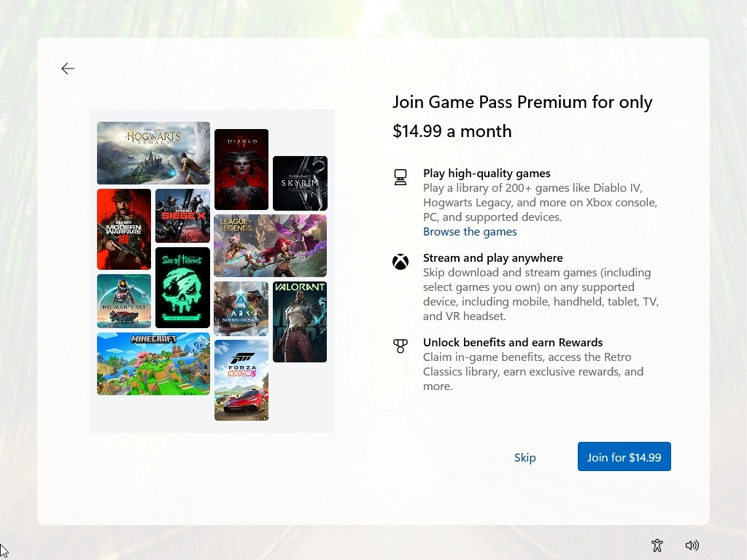Click the No Man's Sky game tile
747x560 pixels.
point(123,300)
